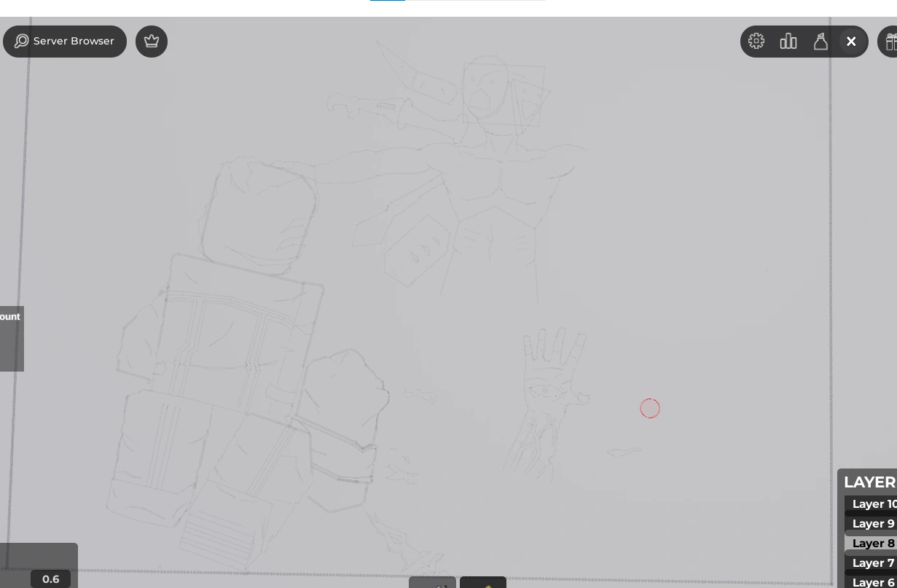This screenshot has width=897, height=588.
Task: Click the crown icon next to Server Browser
Action: [152, 42]
